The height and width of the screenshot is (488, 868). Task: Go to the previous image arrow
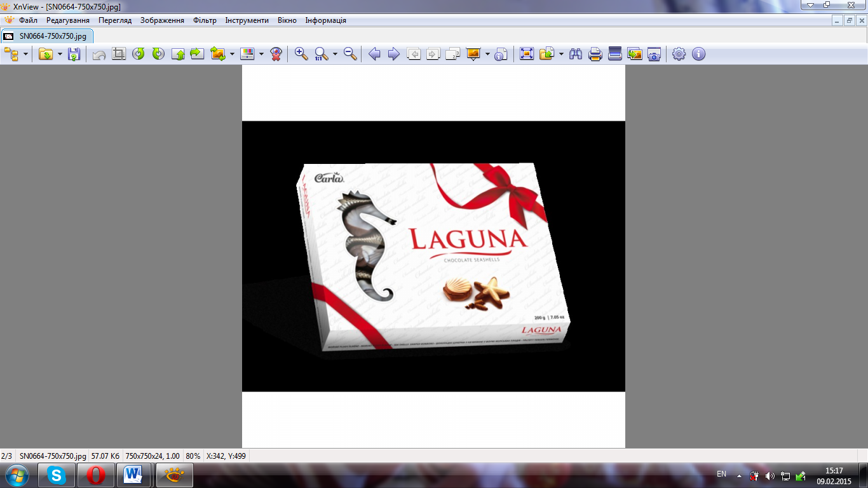pyautogui.click(x=374, y=54)
